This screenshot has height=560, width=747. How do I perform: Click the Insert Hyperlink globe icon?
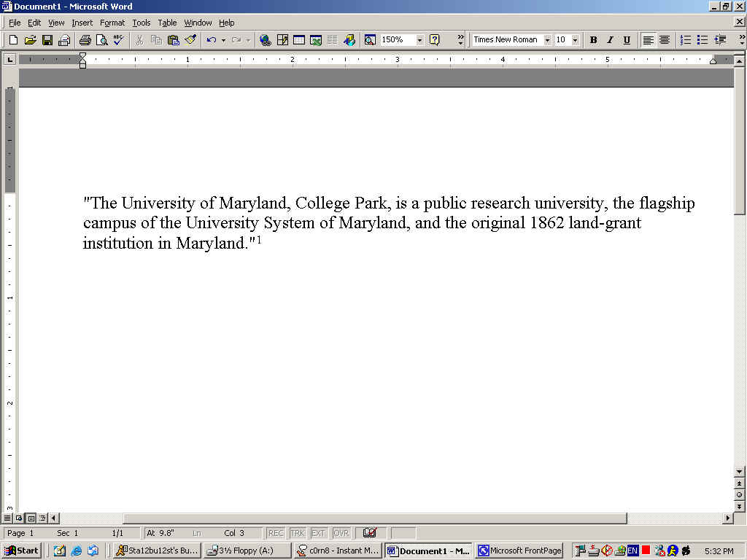click(x=265, y=40)
